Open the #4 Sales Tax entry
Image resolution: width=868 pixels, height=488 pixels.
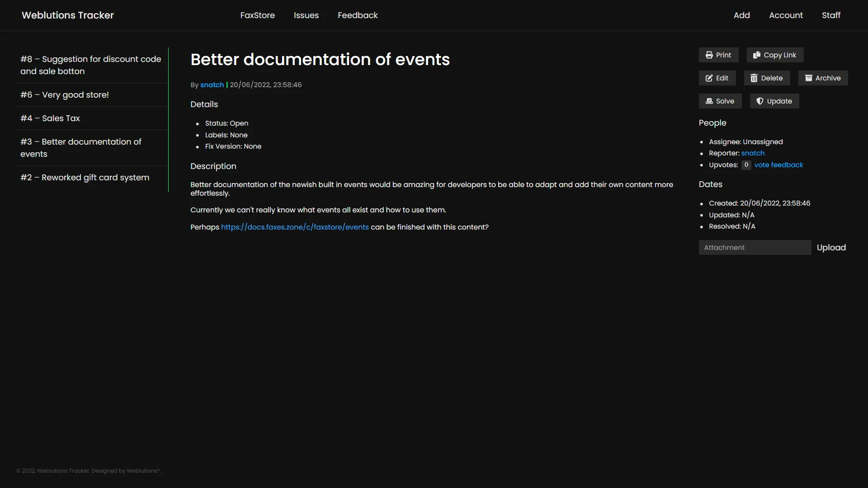point(50,118)
